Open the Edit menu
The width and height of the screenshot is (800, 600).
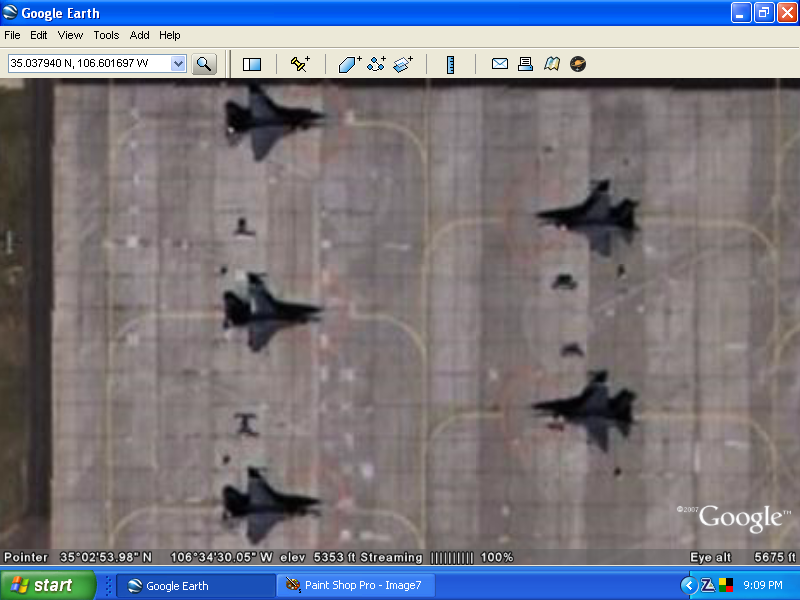click(x=38, y=35)
